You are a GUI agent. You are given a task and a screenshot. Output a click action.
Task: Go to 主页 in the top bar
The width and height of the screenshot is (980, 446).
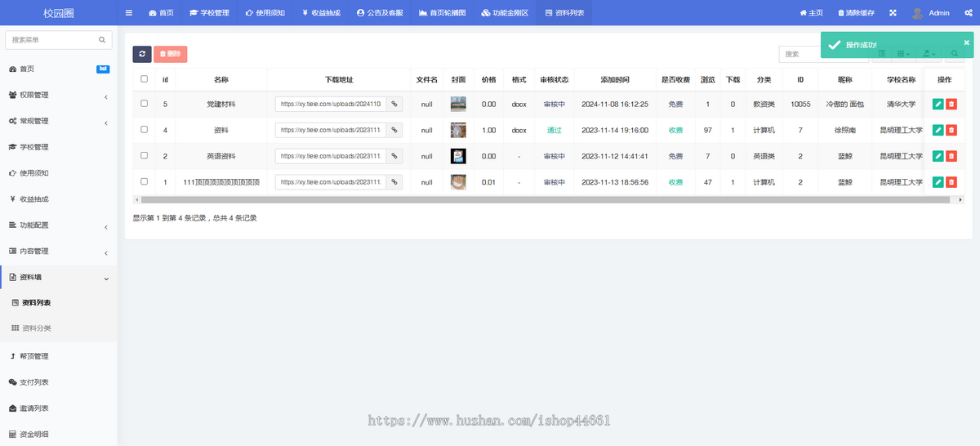pyautogui.click(x=811, y=13)
